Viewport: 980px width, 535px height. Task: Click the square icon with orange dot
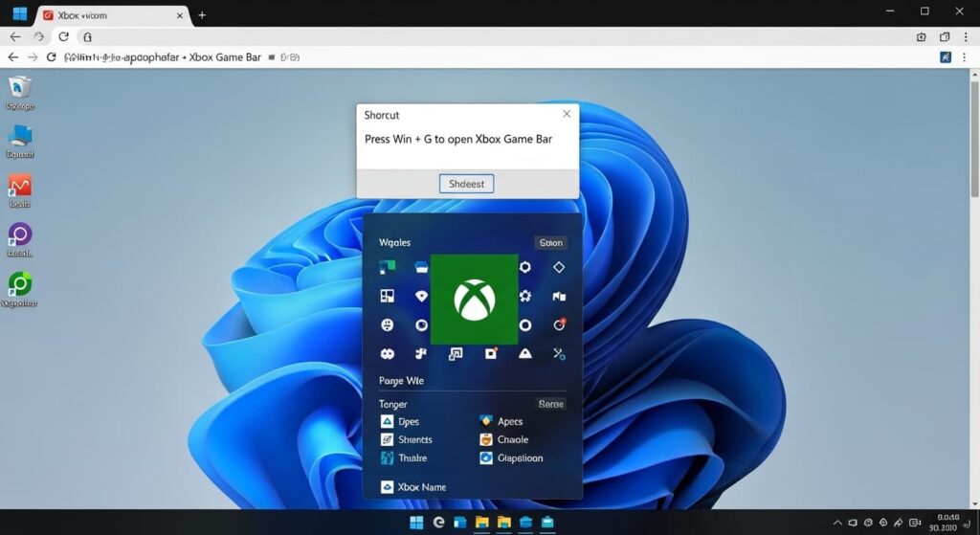[x=491, y=354]
